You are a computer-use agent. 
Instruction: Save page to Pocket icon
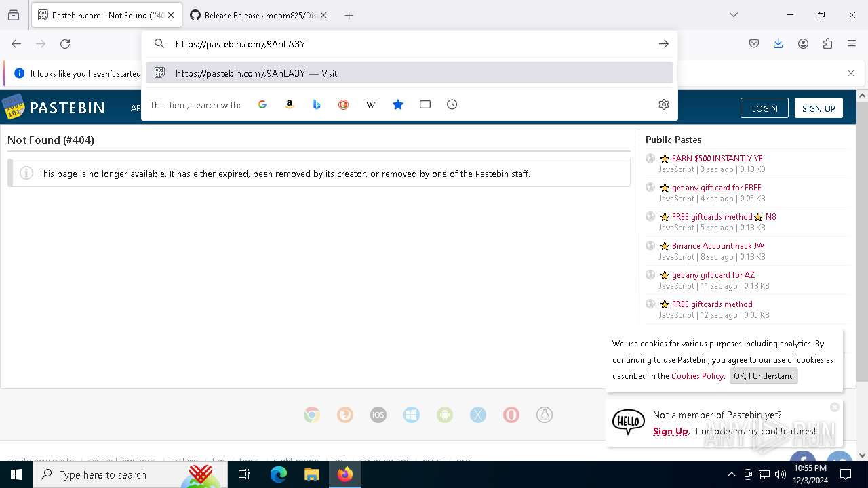tap(754, 44)
